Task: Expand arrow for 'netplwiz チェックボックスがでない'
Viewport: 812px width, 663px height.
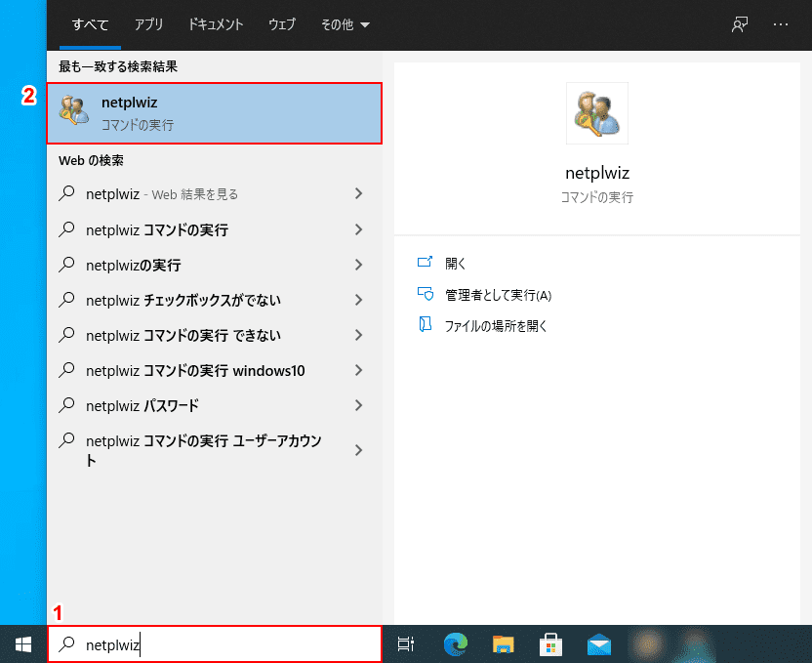Action: click(358, 300)
